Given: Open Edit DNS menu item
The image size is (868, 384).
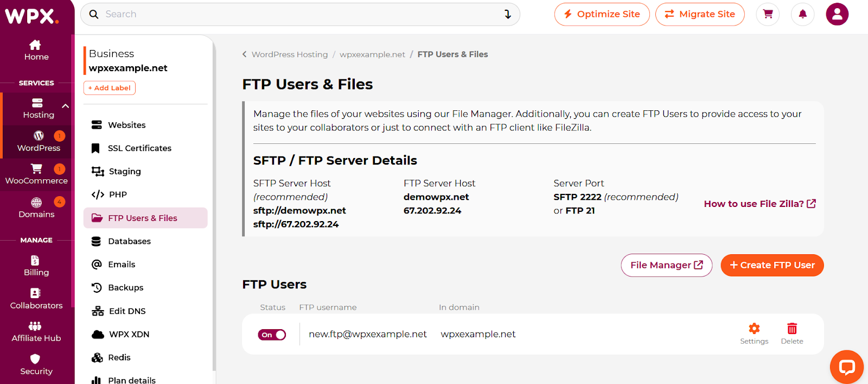Looking at the screenshot, I should (145, 311).
